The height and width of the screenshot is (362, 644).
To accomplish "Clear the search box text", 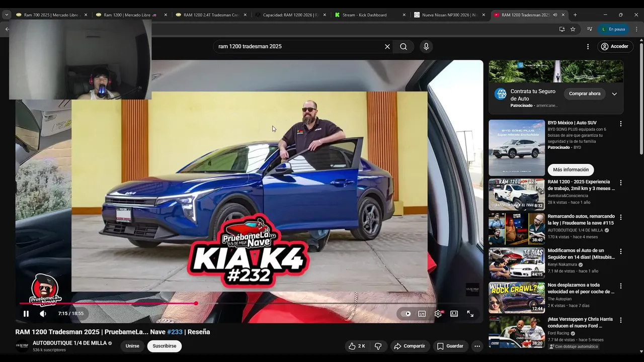I will [x=387, y=47].
